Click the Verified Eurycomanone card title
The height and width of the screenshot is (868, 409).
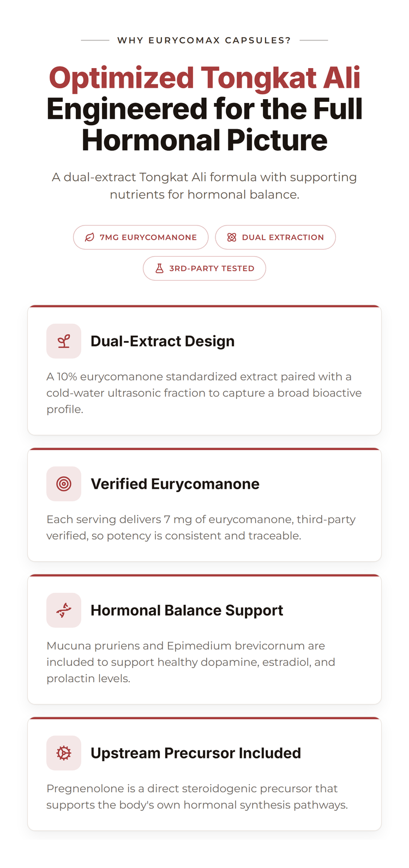175,484
